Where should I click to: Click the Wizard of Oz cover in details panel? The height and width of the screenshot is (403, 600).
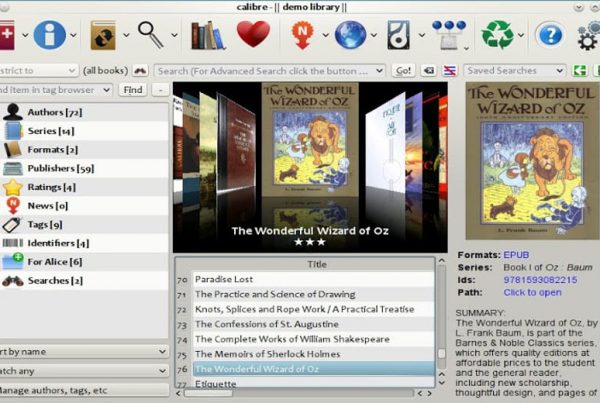coord(532,161)
